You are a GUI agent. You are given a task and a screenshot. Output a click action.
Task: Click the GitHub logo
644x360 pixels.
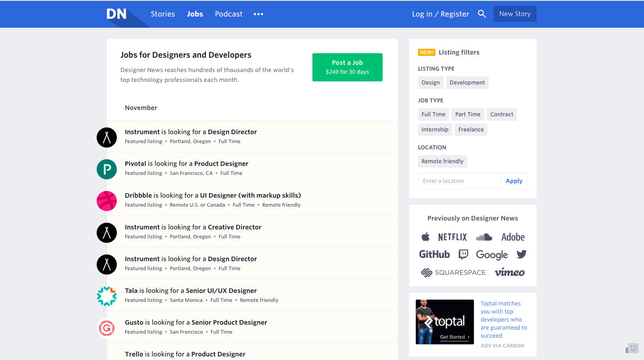tap(434, 254)
